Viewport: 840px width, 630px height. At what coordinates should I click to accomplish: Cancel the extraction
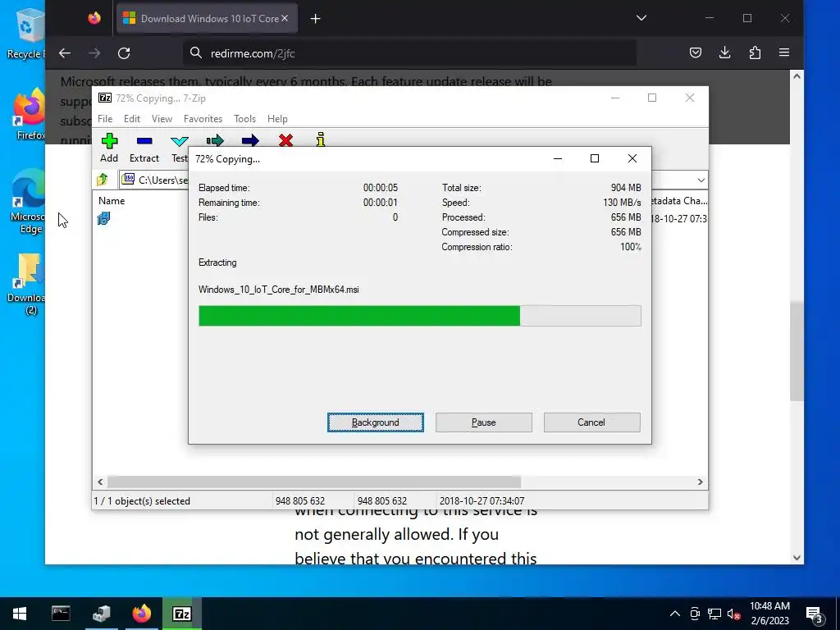click(592, 422)
